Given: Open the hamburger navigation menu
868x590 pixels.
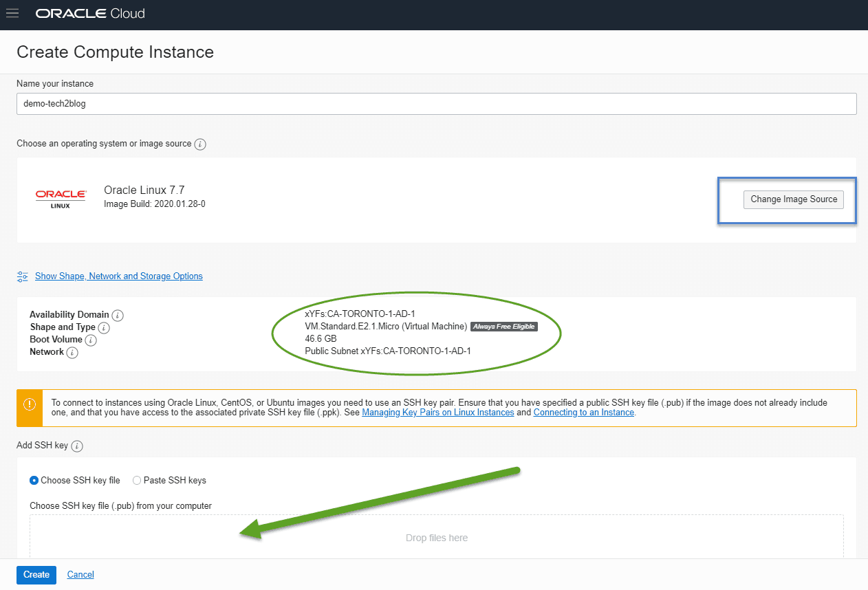Looking at the screenshot, I should point(12,14).
